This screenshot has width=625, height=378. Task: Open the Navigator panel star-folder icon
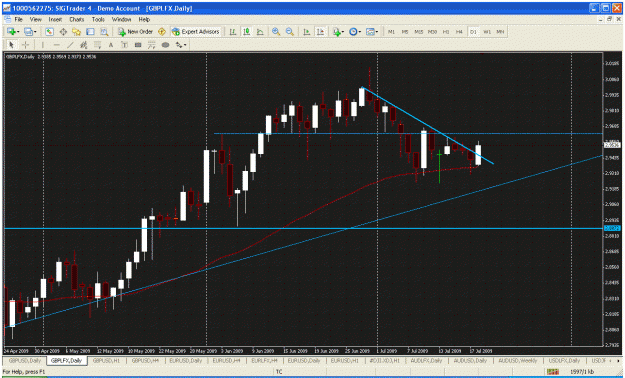pos(76,32)
